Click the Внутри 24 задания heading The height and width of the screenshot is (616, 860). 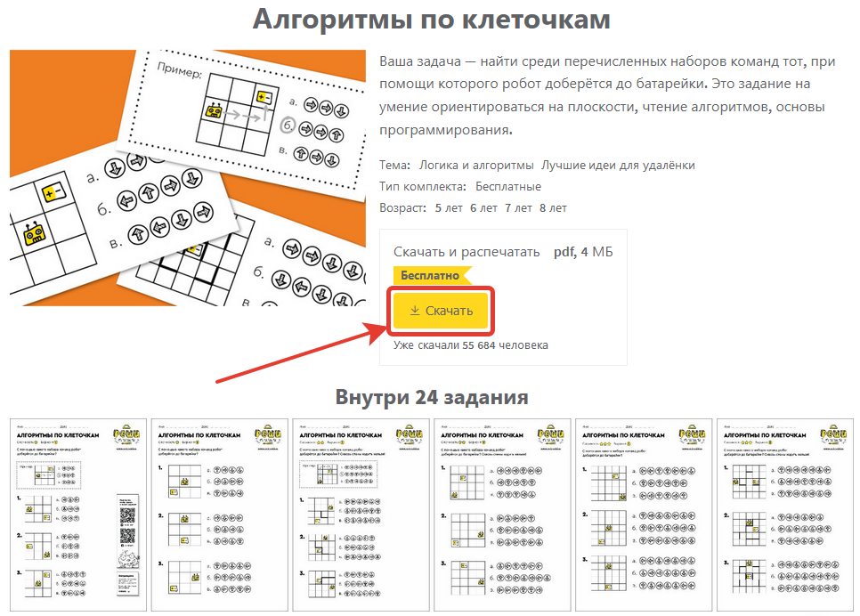[432, 397]
